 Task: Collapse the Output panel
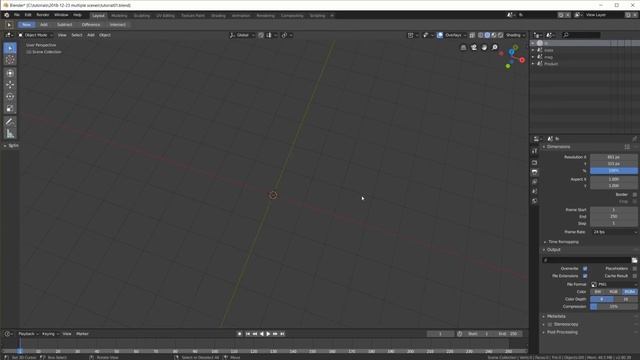coord(552,250)
